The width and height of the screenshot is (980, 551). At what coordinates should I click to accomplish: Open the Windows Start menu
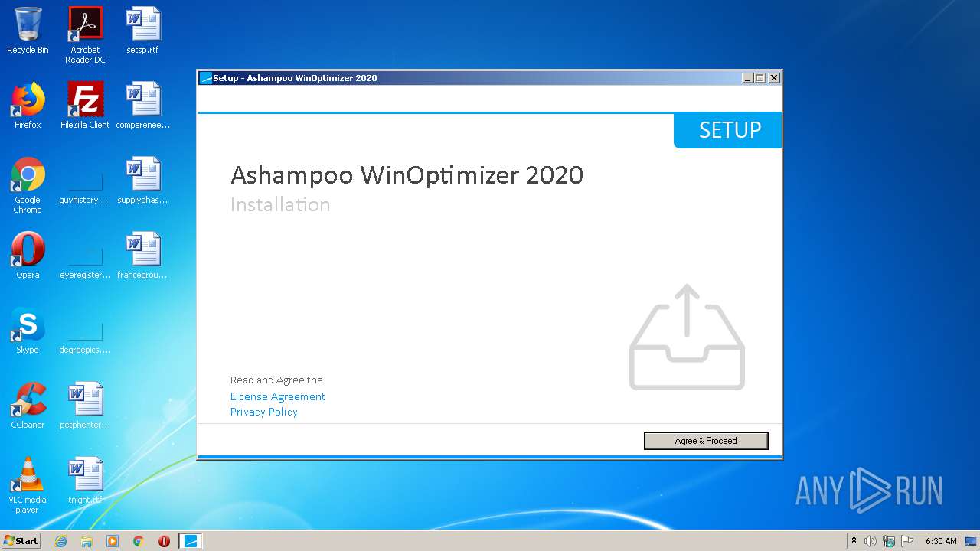click(x=21, y=540)
